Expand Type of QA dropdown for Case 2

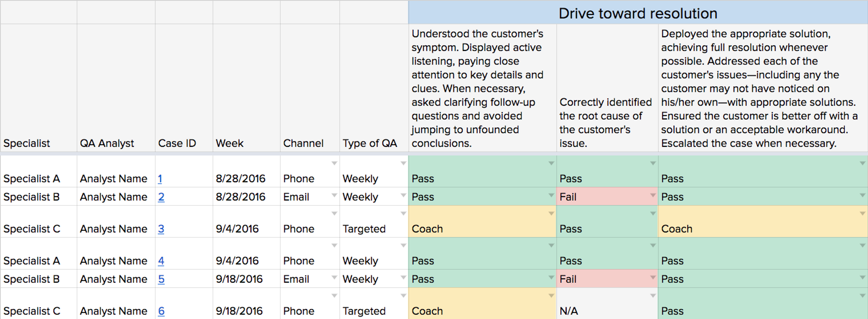pos(403,195)
